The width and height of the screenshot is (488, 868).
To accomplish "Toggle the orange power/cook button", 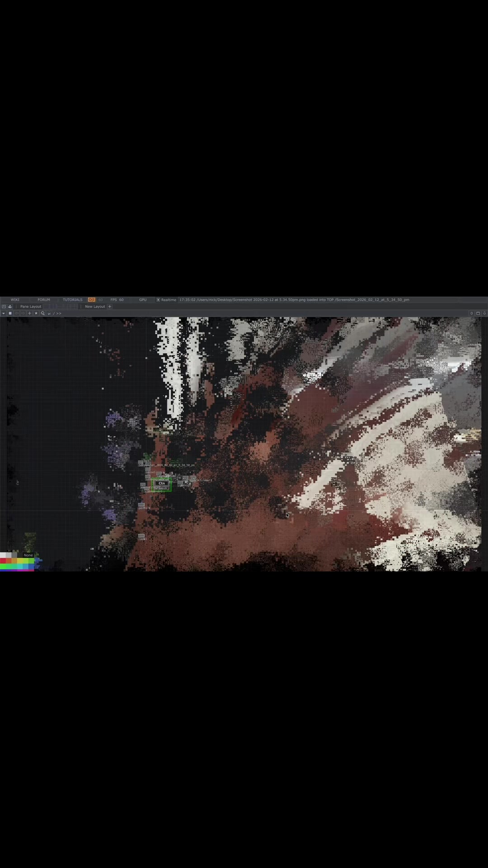I will pos(92,300).
